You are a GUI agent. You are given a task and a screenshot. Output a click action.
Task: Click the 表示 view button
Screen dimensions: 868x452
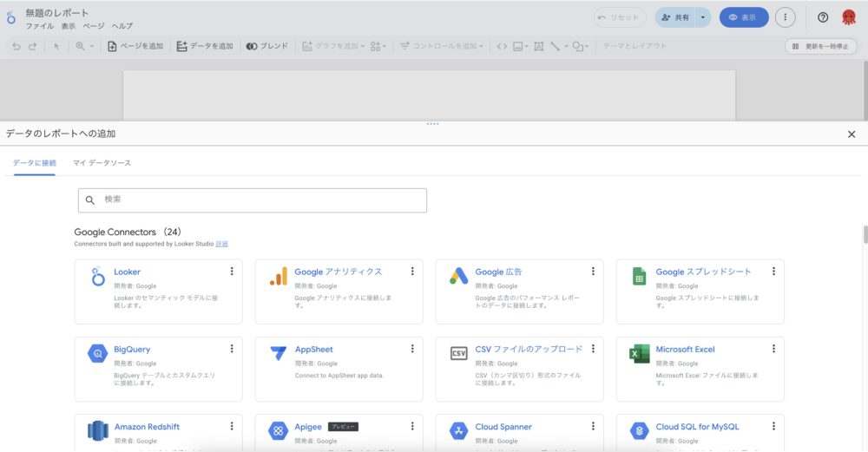click(743, 17)
